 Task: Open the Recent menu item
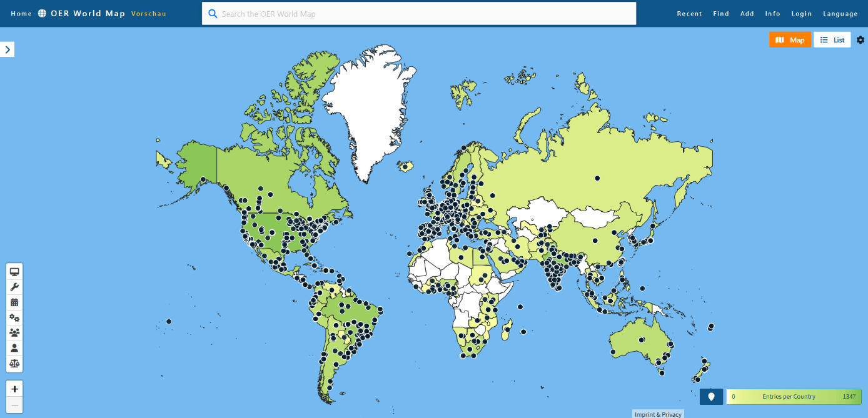tap(689, 13)
